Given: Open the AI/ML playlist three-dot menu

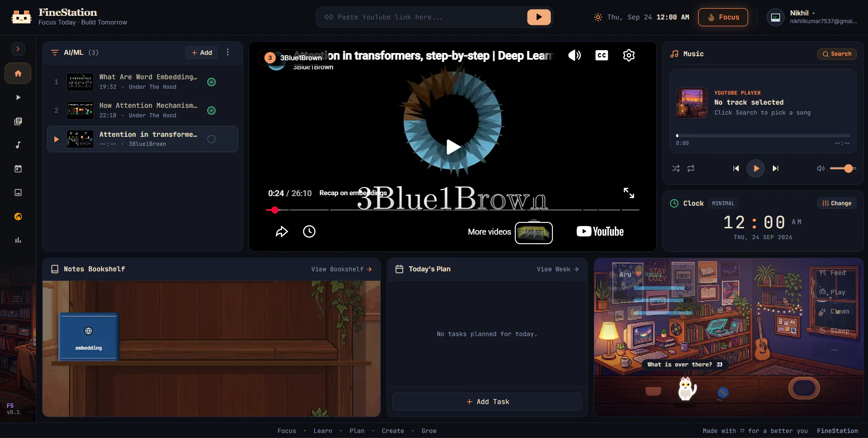Looking at the screenshot, I should coord(228,53).
